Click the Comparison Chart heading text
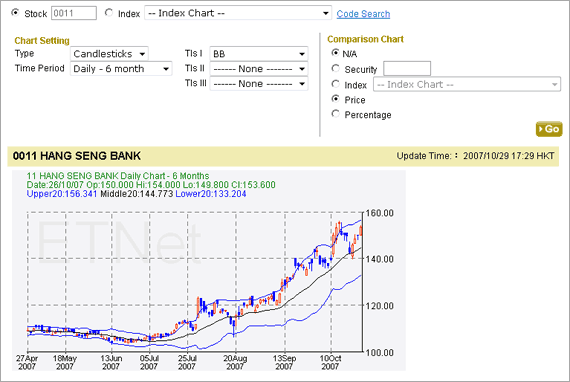Screen dimensions: 570x382 365,39
